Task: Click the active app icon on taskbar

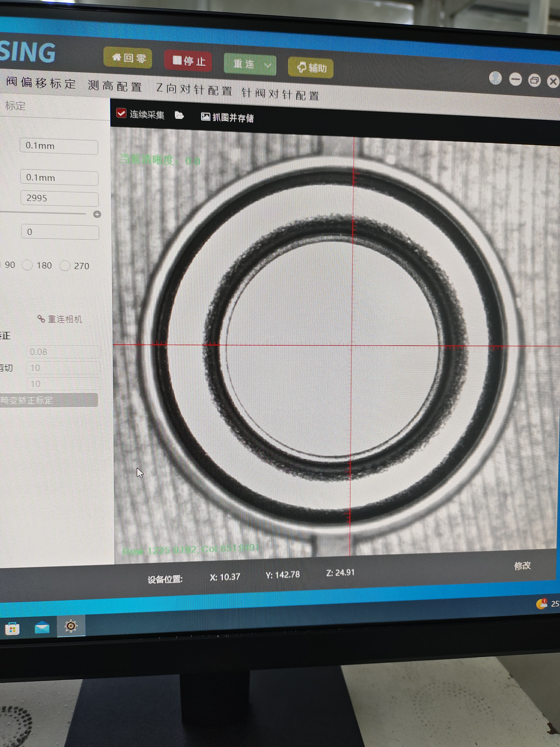Action: 71,626
